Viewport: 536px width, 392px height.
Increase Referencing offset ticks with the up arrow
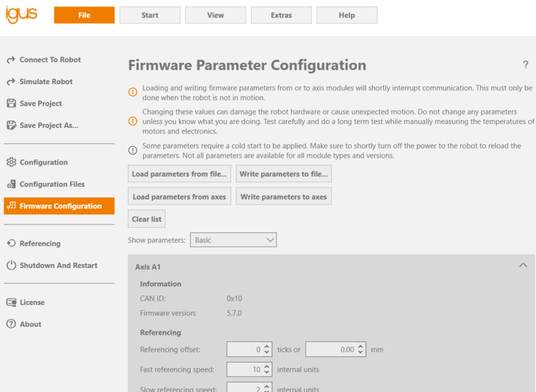[267, 346]
